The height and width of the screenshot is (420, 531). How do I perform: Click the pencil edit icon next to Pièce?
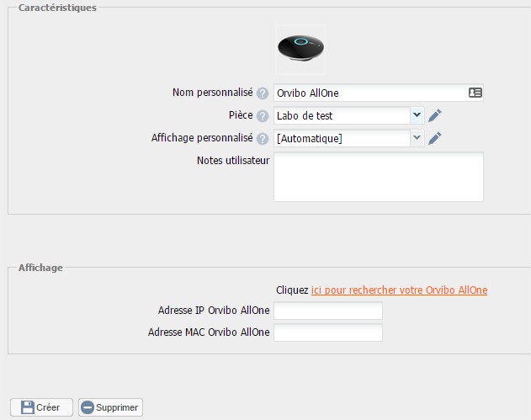[x=435, y=116]
